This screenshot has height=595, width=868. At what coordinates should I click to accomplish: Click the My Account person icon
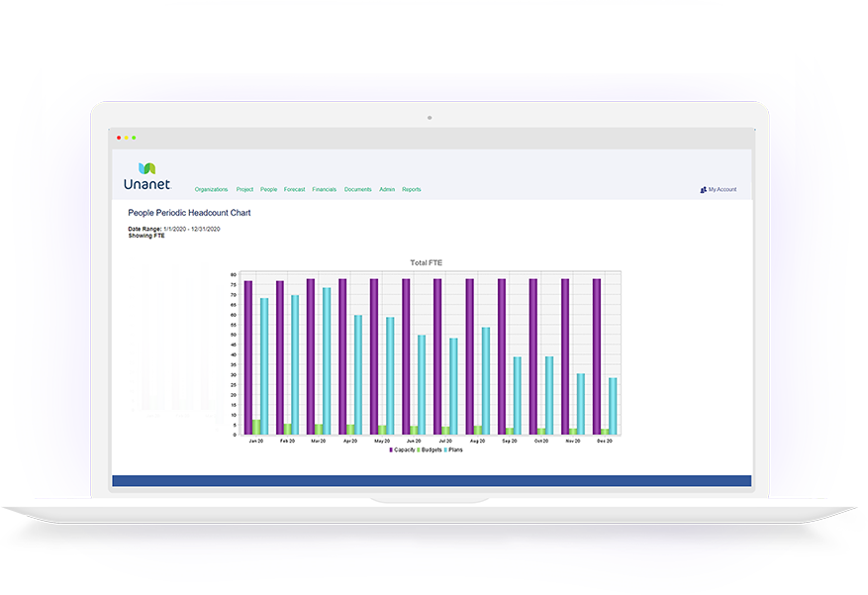[x=703, y=190]
